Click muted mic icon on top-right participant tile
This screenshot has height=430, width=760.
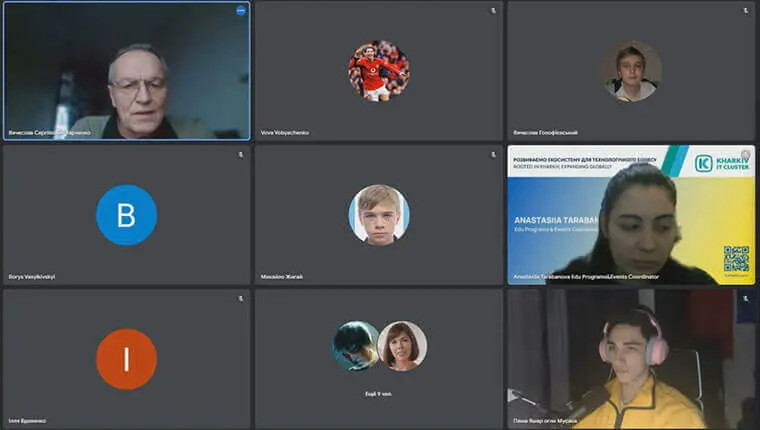pos(745,11)
